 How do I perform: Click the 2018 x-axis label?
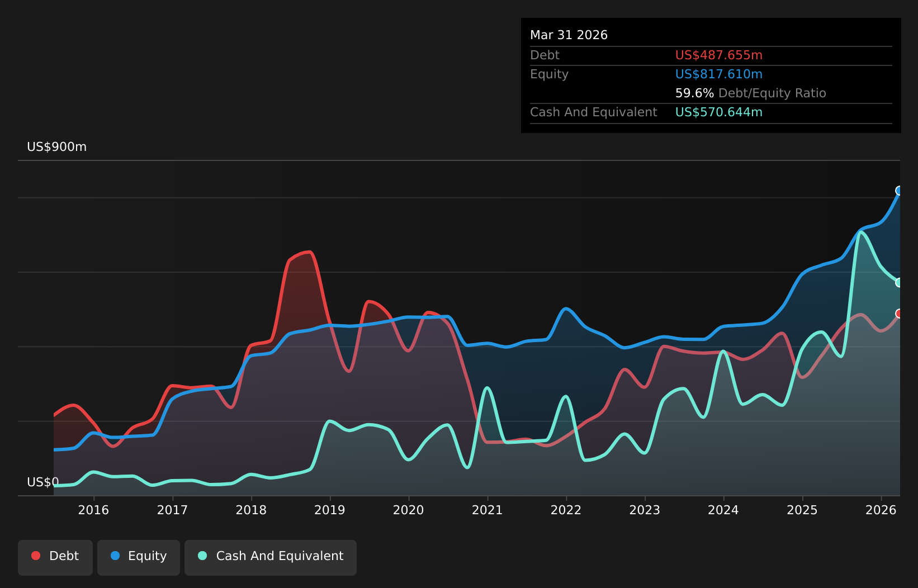251,510
